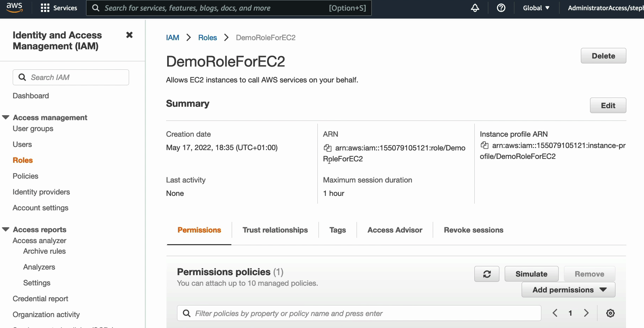
Task: Open Identity providers in the sidebar
Action: [x=41, y=192]
